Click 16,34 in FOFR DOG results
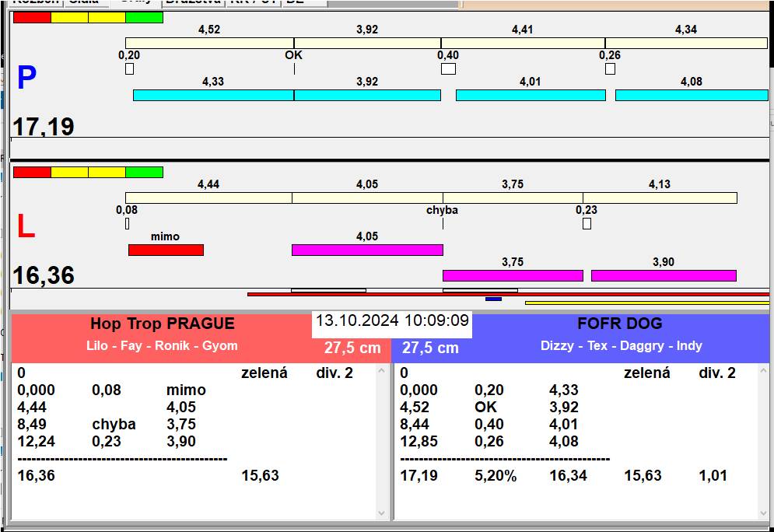Screen dimensions: 774x532 click(x=568, y=475)
